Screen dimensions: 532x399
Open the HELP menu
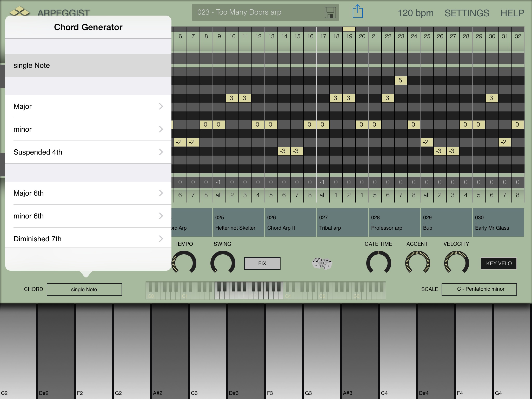point(512,13)
